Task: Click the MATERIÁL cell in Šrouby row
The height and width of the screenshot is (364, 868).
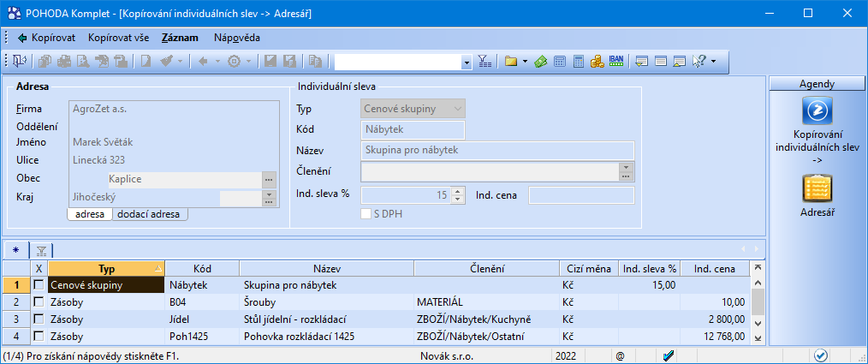Action: tap(486, 302)
